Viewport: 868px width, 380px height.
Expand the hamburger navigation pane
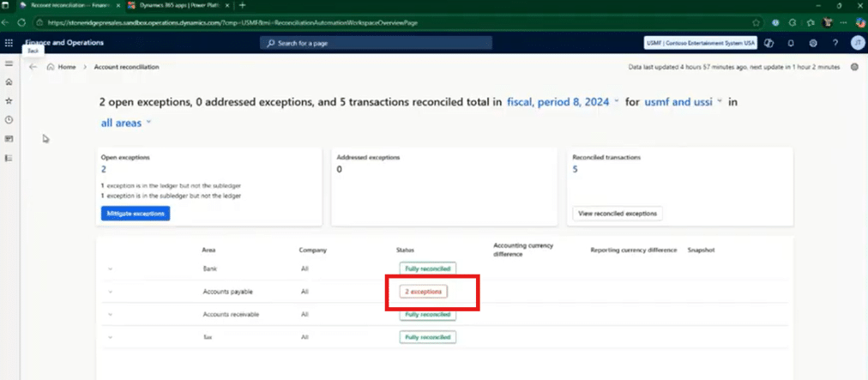[x=9, y=63]
